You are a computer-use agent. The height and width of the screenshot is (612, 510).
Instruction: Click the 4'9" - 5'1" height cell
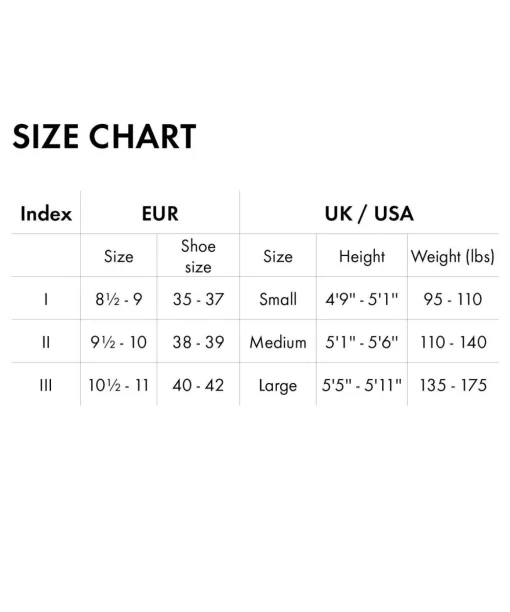362,299
